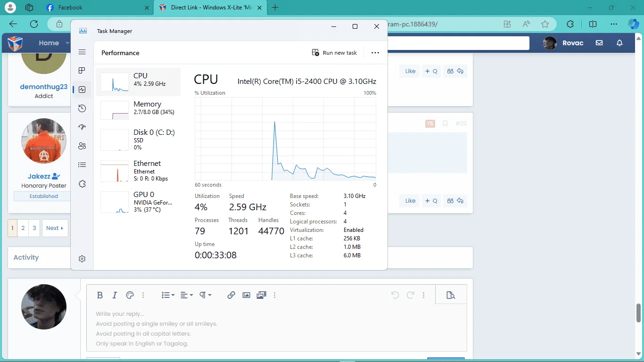The image size is (644, 362).
Task: Reply to post #20 arrow icon
Action: 461,201
